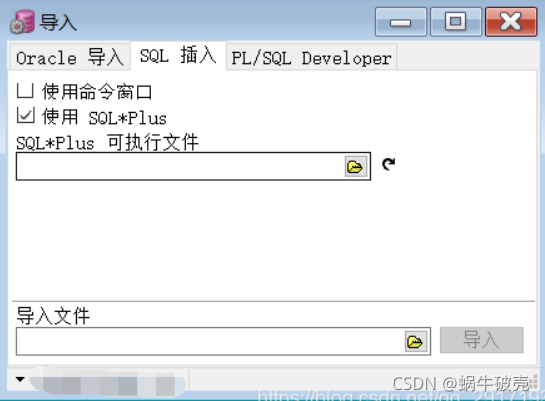545x401 pixels.
Task: Click the blurred status bar text
Action: point(108,383)
